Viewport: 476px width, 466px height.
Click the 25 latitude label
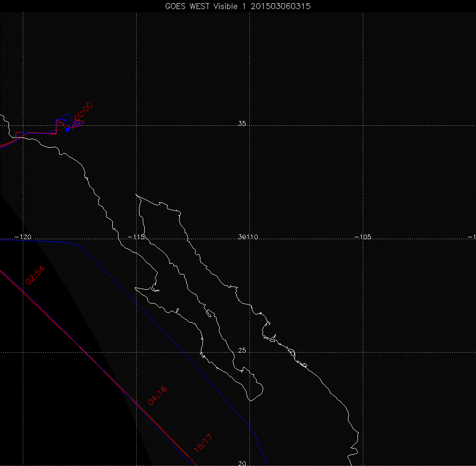[x=242, y=351]
